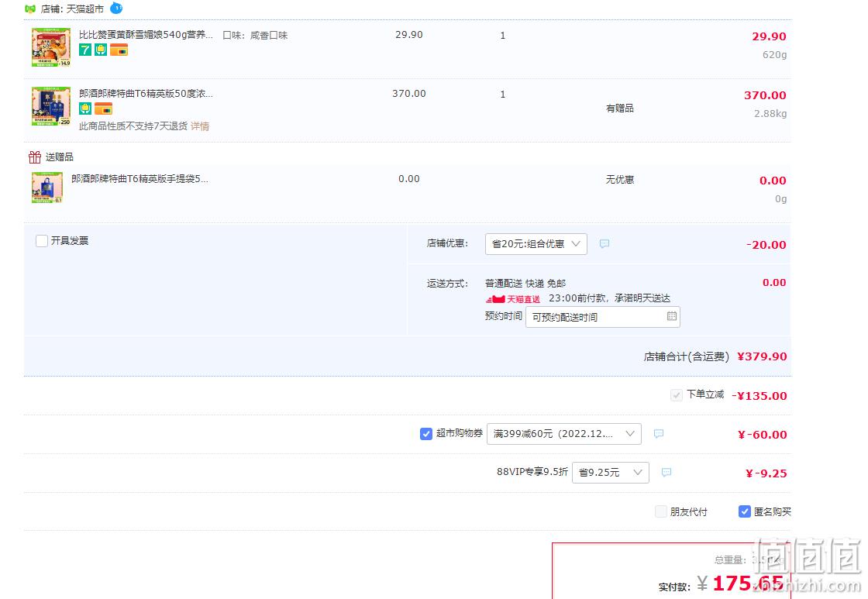Click the Tmall Supermarket store cat icon
The width and height of the screenshot is (868, 599).
[30, 9]
